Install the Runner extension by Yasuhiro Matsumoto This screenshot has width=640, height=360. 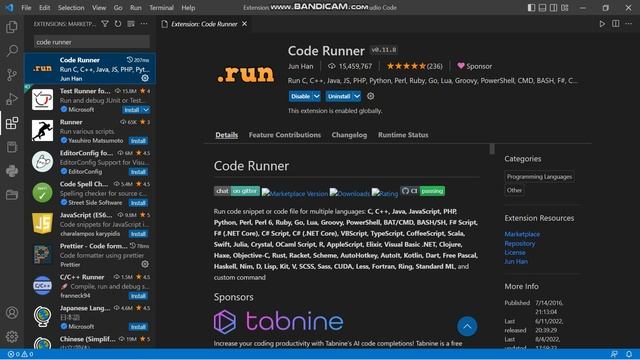coord(138,141)
